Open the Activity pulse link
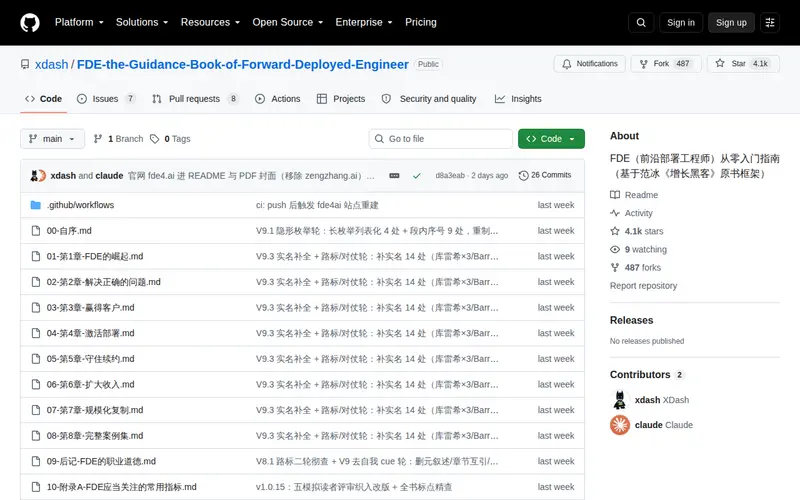 631,213
